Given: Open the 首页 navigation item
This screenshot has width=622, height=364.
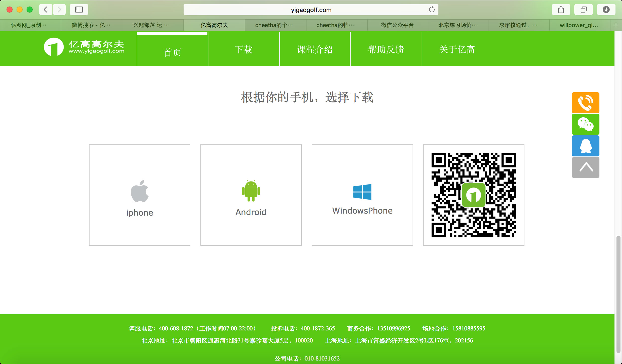Looking at the screenshot, I should click(172, 50).
